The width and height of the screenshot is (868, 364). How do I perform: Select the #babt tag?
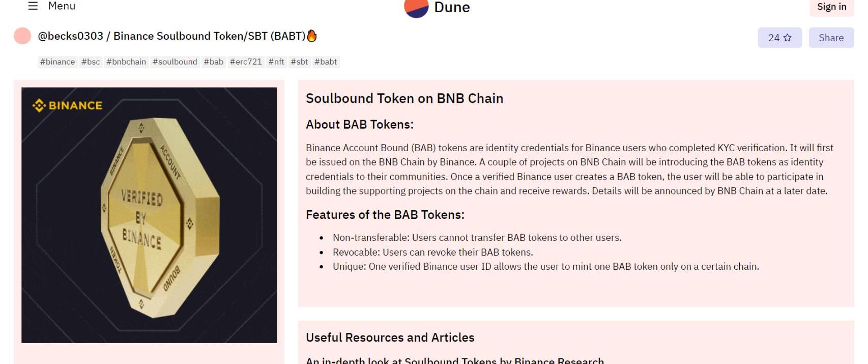click(x=326, y=62)
